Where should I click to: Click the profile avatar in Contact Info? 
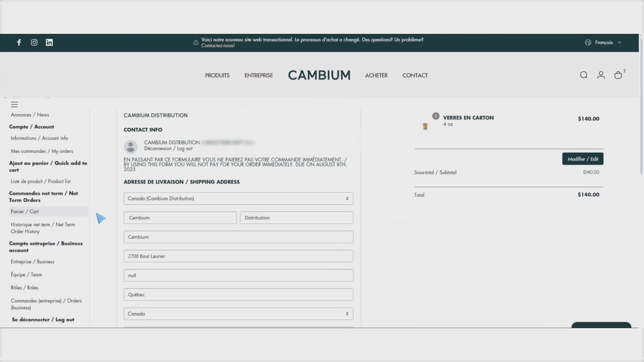pyautogui.click(x=130, y=147)
